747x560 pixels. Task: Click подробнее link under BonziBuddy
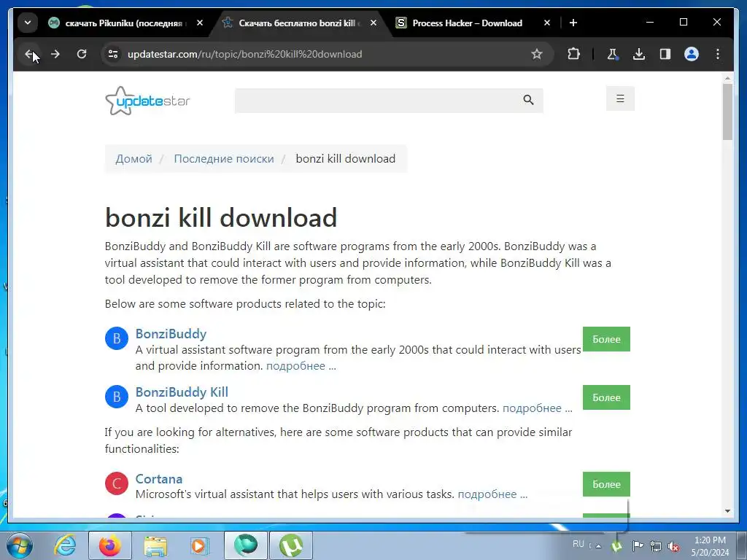(301, 366)
